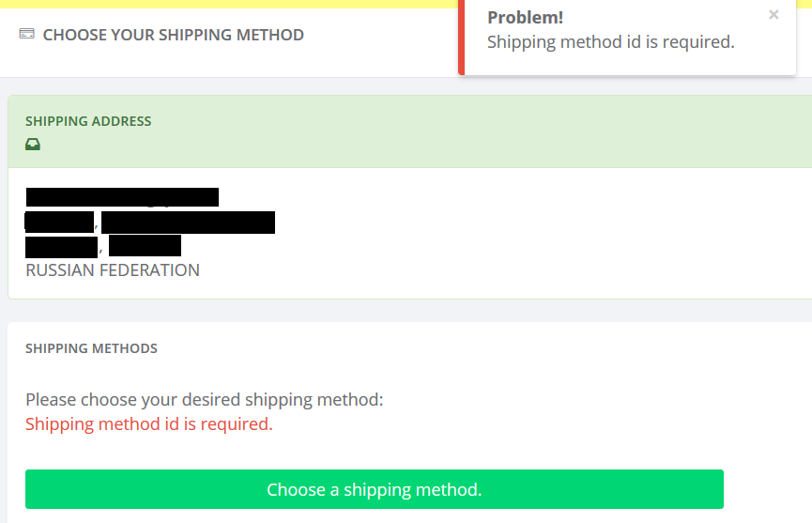
Task: Click the card icon beside the page heading
Action: (x=26, y=35)
